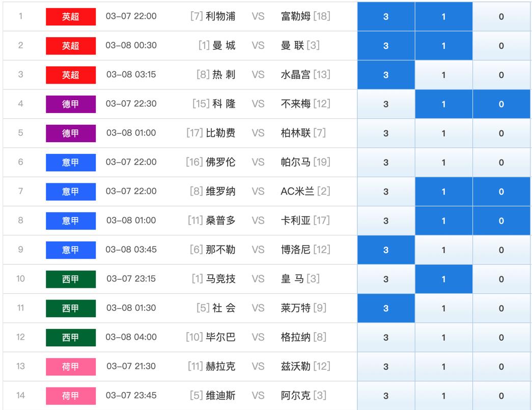This screenshot has height=410, width=532.
Task: Select the 1 pick for 佛罗伦 vs 帕尔马
Action: pyautogui.click(x=443, y=162)
